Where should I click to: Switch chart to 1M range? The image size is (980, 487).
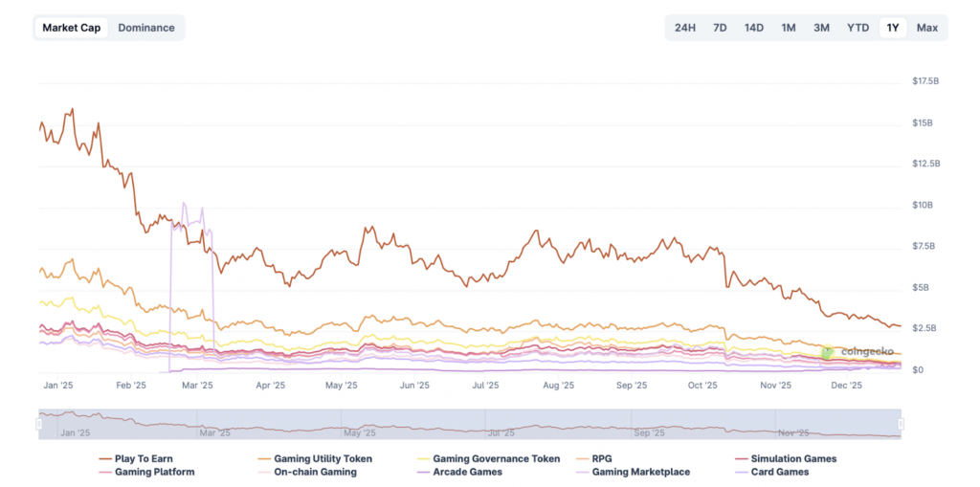(x=788, y=28)
